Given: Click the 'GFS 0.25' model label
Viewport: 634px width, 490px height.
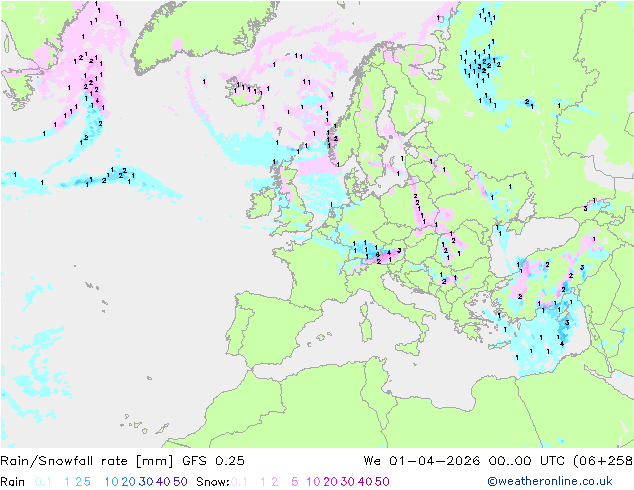Looking at the screenshot, I should (x=213, y=461).
